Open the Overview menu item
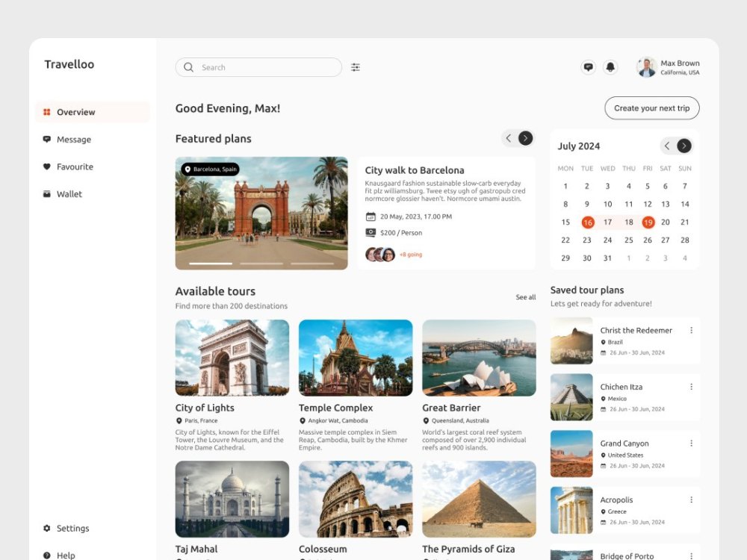 click(93, 112)
